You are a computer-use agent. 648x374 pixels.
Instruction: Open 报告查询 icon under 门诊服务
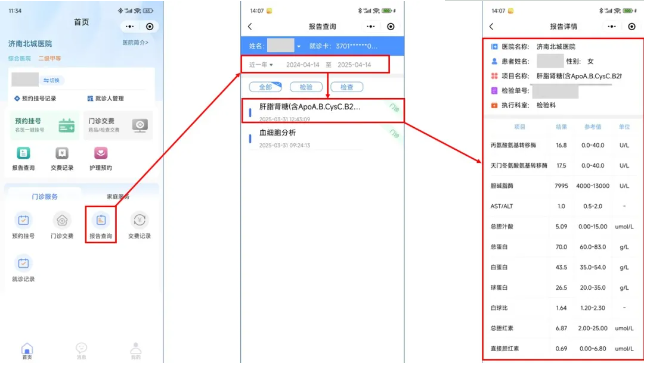click(101, 226)
